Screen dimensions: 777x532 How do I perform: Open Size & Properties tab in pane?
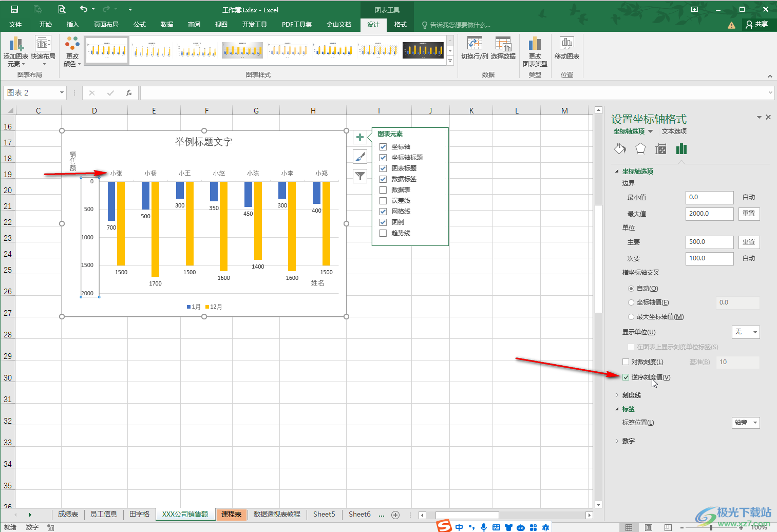click(661, 149)
